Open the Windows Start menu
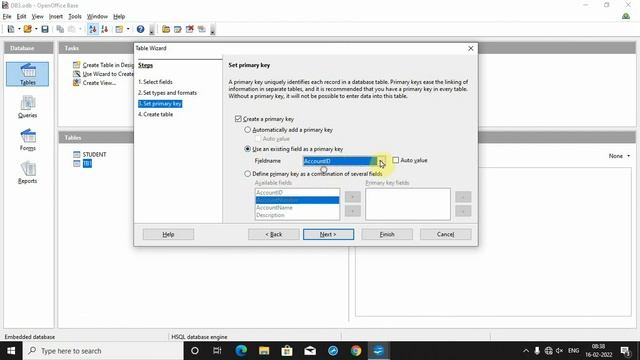 tap(11, 351)
